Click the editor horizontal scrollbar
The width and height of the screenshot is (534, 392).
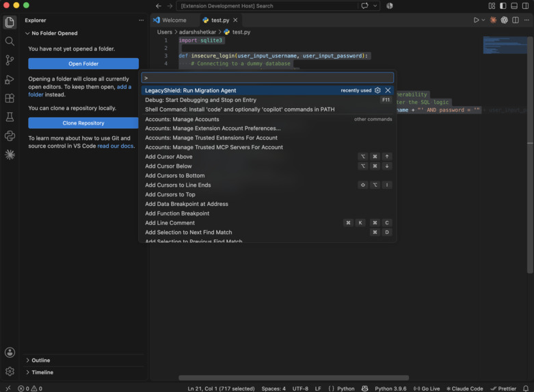coord(293,378)
